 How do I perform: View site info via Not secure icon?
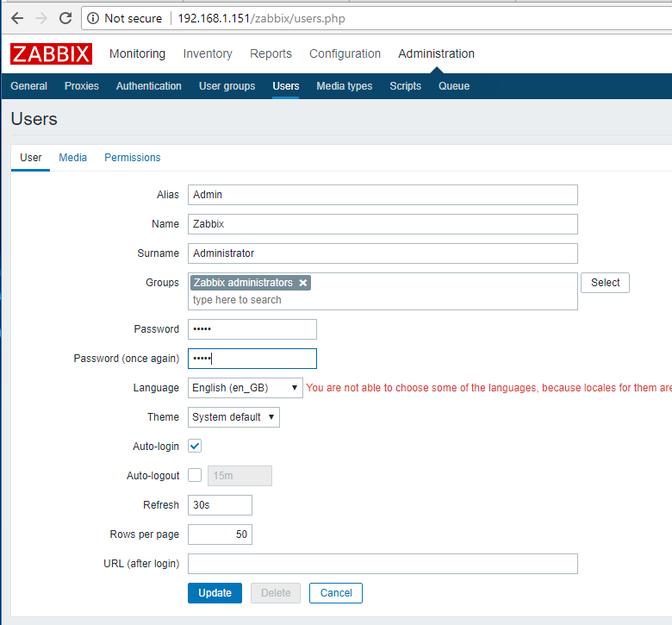(x=93, y=18)
